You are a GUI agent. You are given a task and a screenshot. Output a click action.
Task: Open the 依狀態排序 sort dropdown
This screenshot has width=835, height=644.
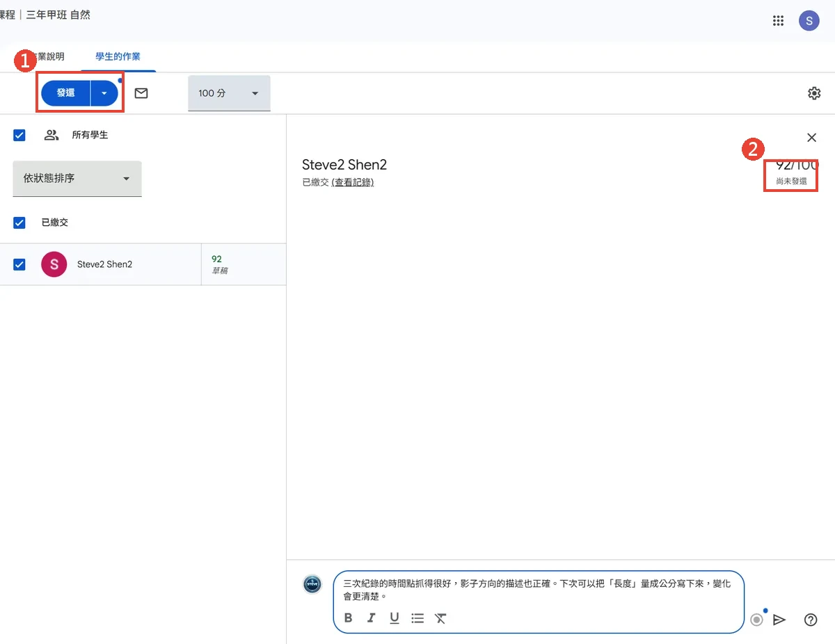77,179
